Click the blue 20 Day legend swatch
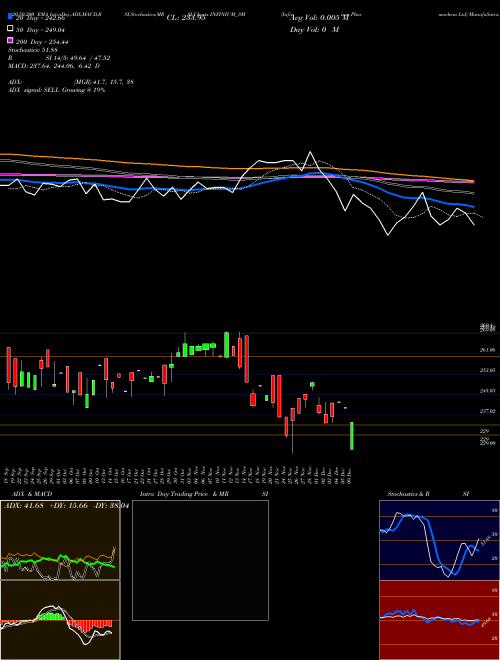This screenshot has height=660, width=500. point(10,17)
